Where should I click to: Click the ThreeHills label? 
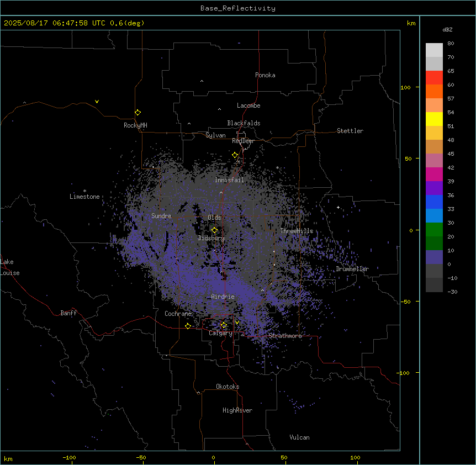pyautogui.click(x=297, y=231)
